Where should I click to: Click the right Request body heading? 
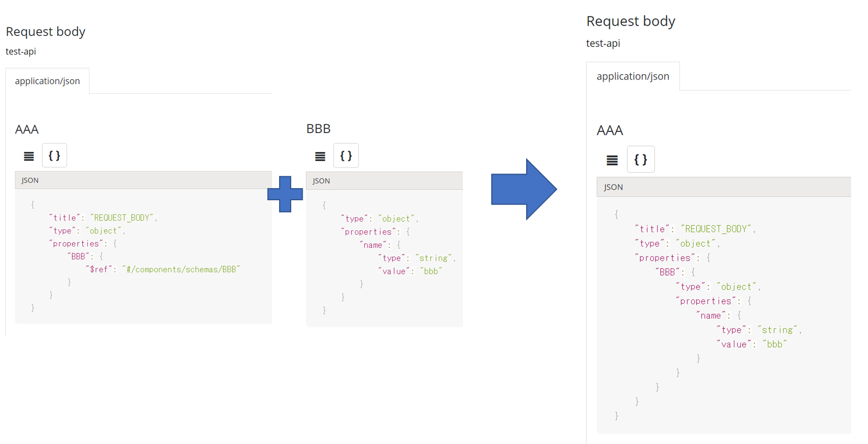point(631,21)
